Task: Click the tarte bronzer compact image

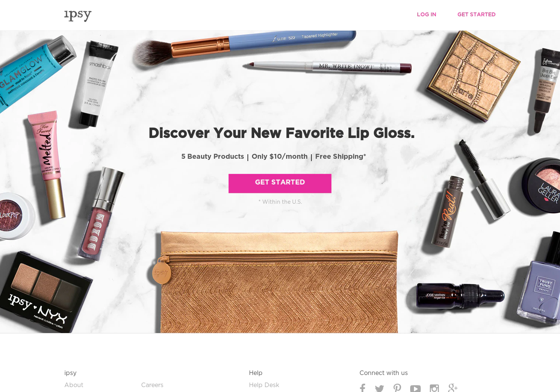Action: click(474, 76)
